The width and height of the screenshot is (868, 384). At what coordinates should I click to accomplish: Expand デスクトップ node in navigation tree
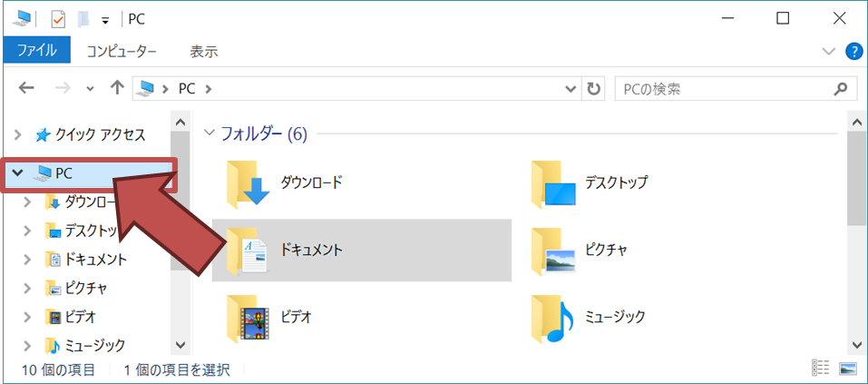[28, 231]
